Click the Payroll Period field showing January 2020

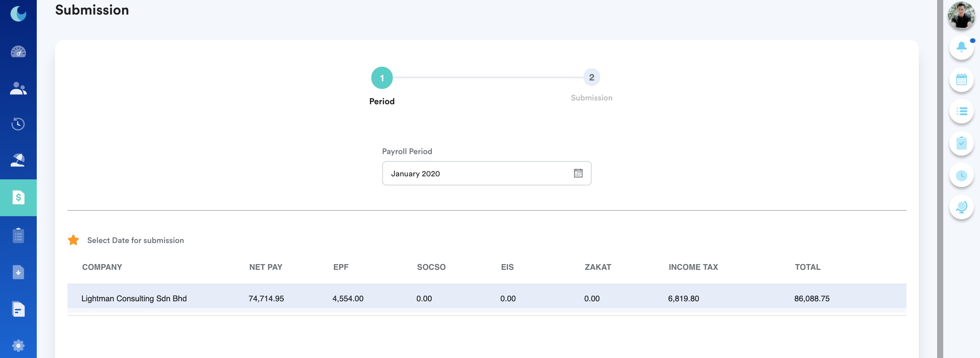pos(487,173)
